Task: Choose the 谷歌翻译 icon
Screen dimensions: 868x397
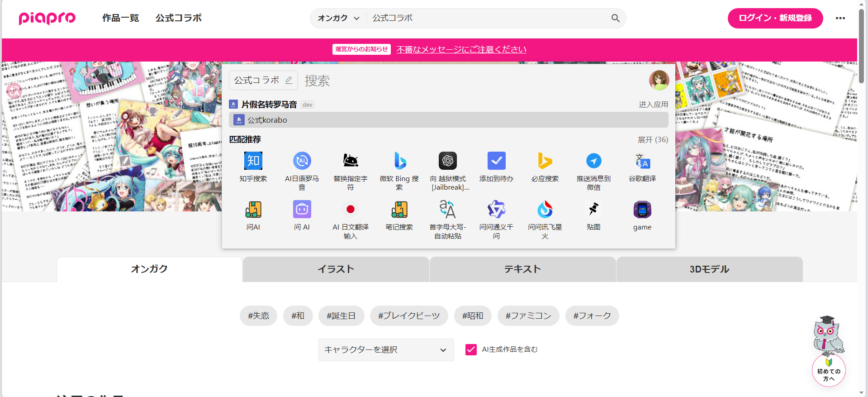Action: (642, 161)
